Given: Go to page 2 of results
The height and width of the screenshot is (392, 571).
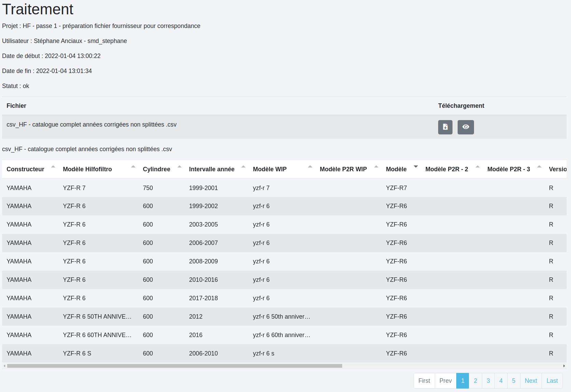Looking at the screenshot, I should click(x=475, y=381).
